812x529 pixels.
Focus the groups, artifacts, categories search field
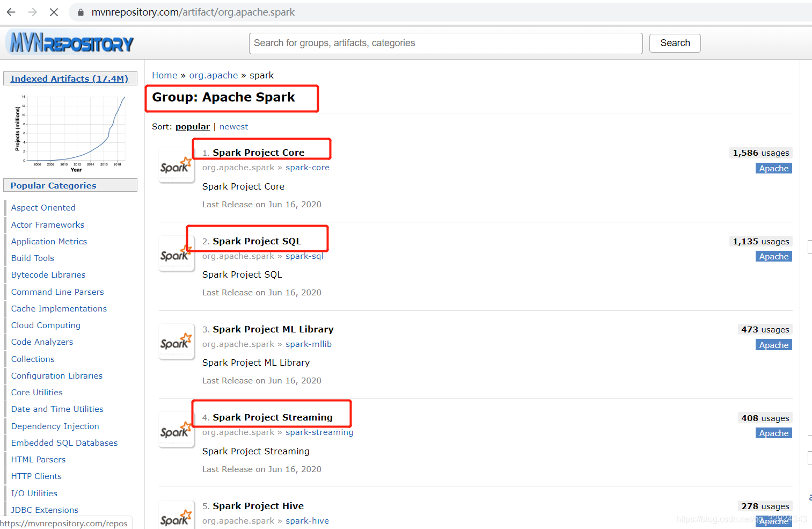pyautogui.click(x=446, y=44)
